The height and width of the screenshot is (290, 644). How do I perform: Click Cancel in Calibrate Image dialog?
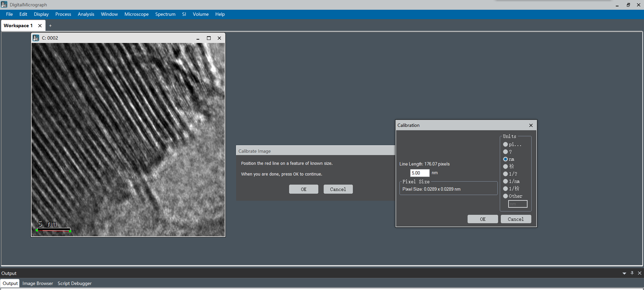pos(338,189)
